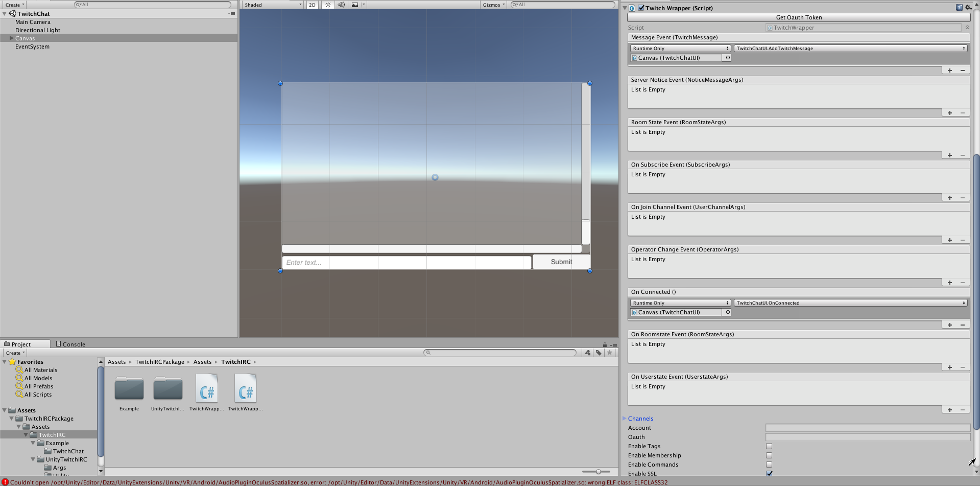The height and width of the screenshot is (486, 980).
Task: Open the Project panel Create menu
Action: [15, 353]
